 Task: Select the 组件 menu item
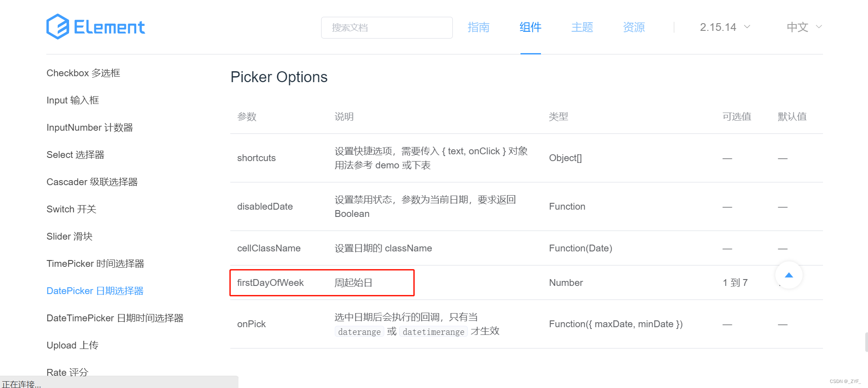tap(530, 27)
